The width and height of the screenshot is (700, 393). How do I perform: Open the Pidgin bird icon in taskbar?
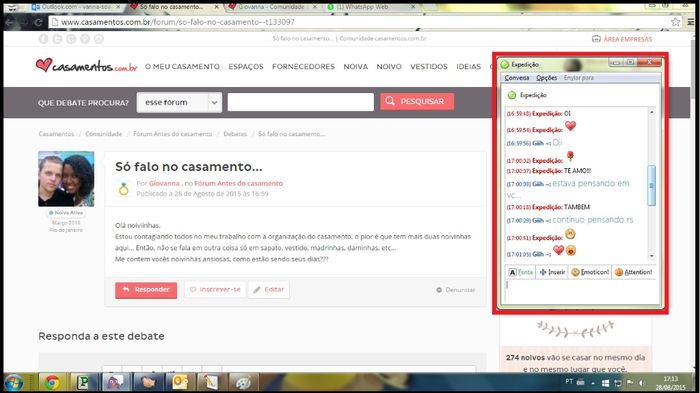pos(116,383)
